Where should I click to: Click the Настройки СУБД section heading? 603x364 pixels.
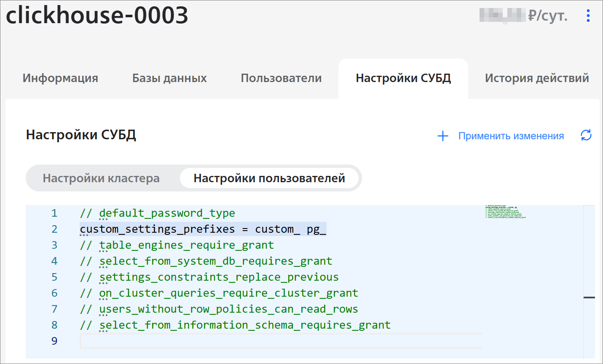tap(81, 135)
